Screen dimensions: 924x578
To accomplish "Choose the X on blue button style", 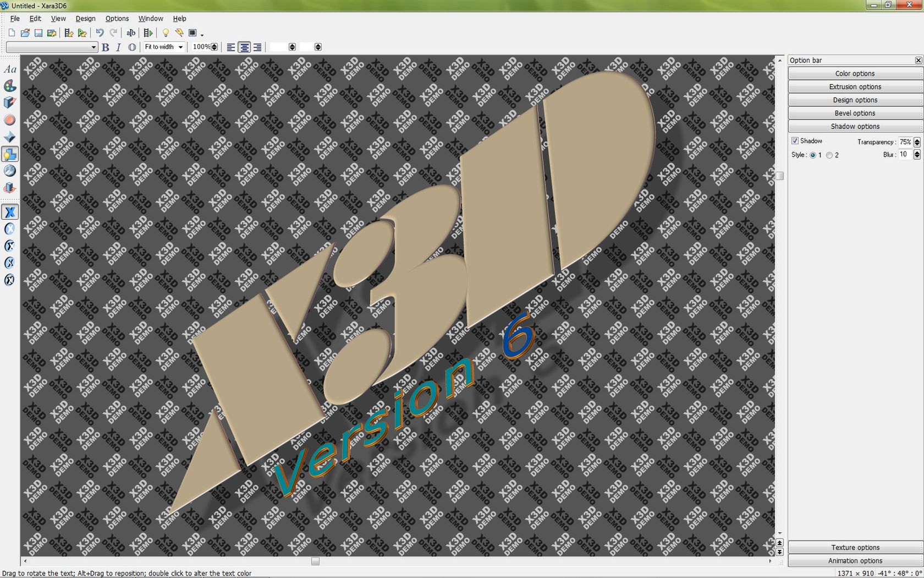I will pyautogui.click(x=10, y=229).
